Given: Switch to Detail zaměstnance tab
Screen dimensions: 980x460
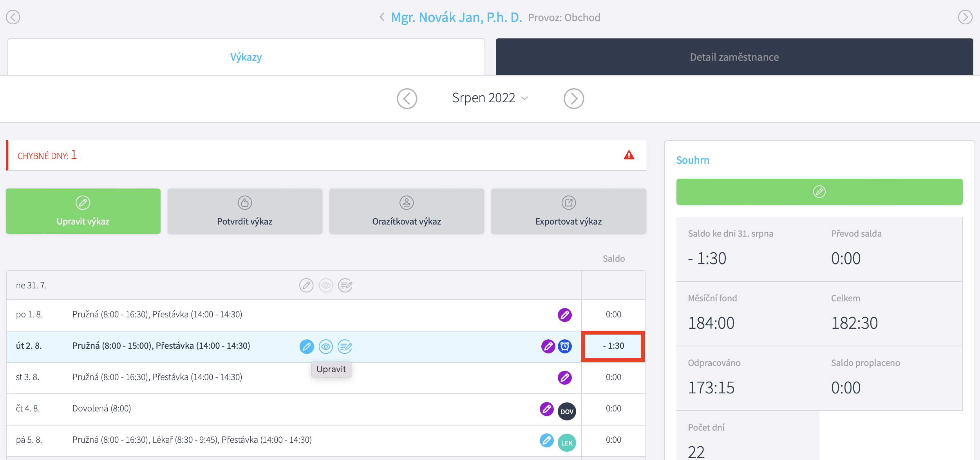Looking at the screenshot, I should [734, 57].
